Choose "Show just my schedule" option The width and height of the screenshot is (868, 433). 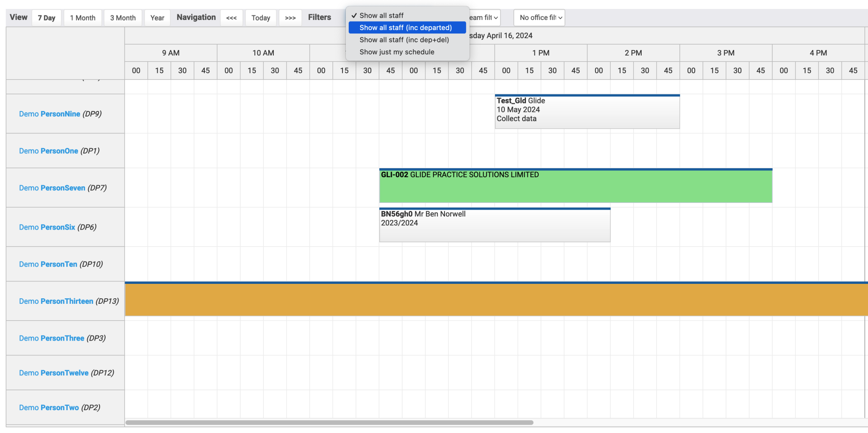[397, 52]
